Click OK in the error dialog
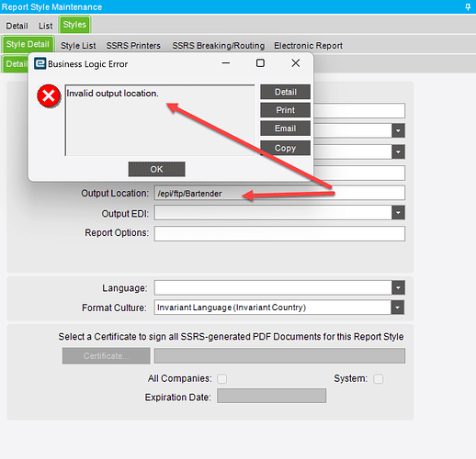This screenshot has height=459, width=476. pos(156,169)
